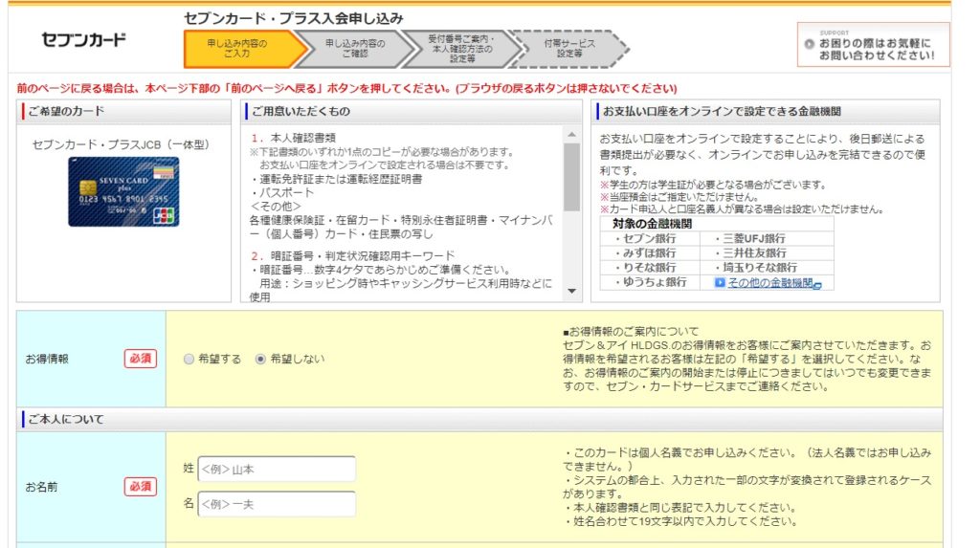Viewport: 980px width, 548px height.
Task: Click the お支払い口座をオンラインで設定できる金融機関 heading
Action: (x=766, y=111)
